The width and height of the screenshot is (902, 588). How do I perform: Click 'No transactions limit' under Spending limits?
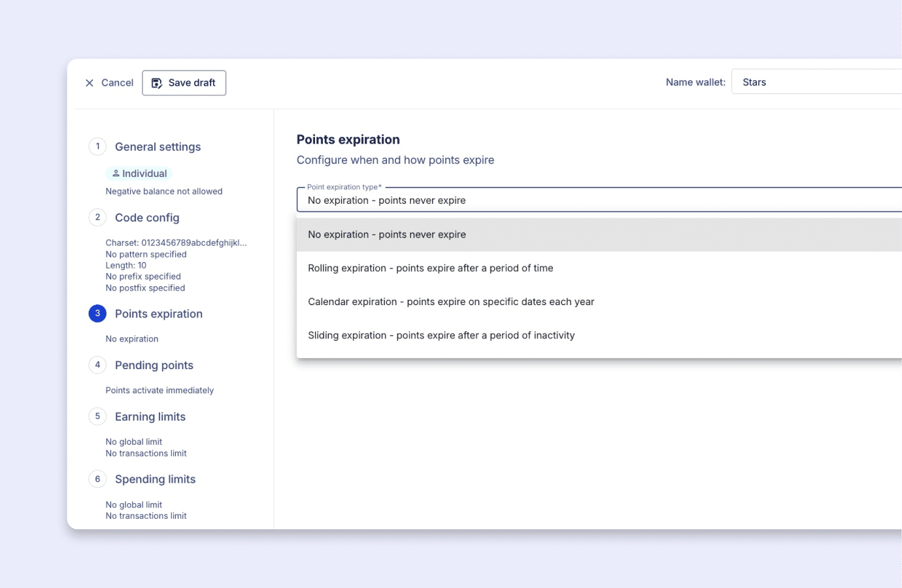tap(146, 516)
